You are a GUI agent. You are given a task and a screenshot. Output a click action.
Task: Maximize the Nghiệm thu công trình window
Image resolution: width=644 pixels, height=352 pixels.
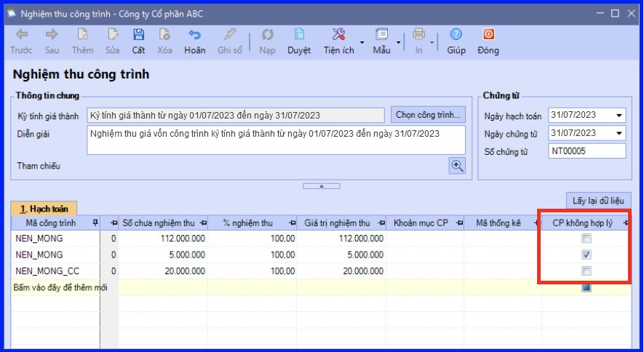[615, 14]
